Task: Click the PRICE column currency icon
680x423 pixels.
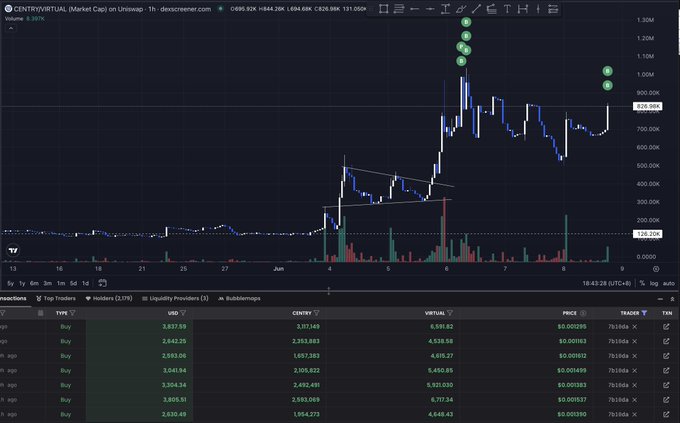Action: (x=583, y=313)
